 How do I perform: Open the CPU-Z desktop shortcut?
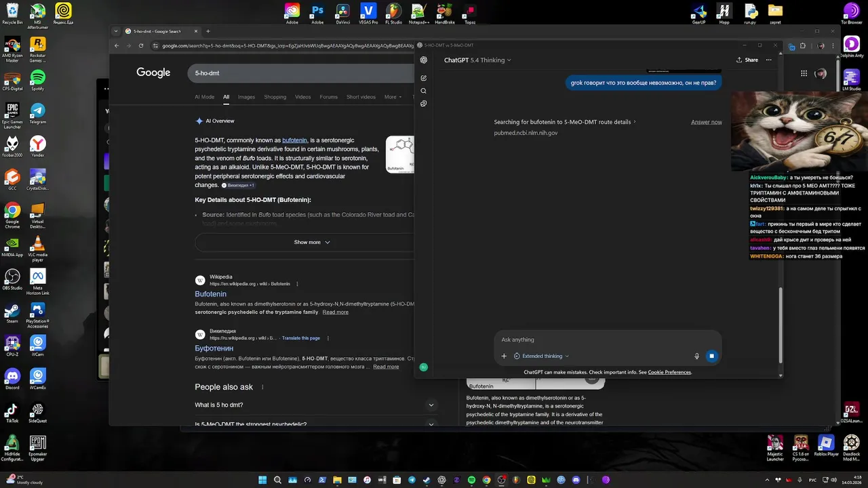click(x=12, y=346)
